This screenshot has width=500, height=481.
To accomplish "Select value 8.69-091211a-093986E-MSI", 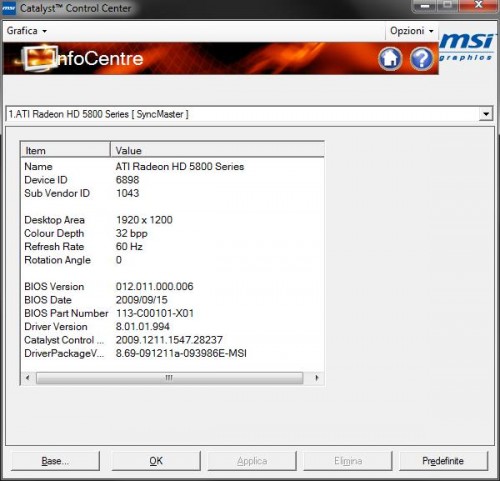I will tap(181, 353).
